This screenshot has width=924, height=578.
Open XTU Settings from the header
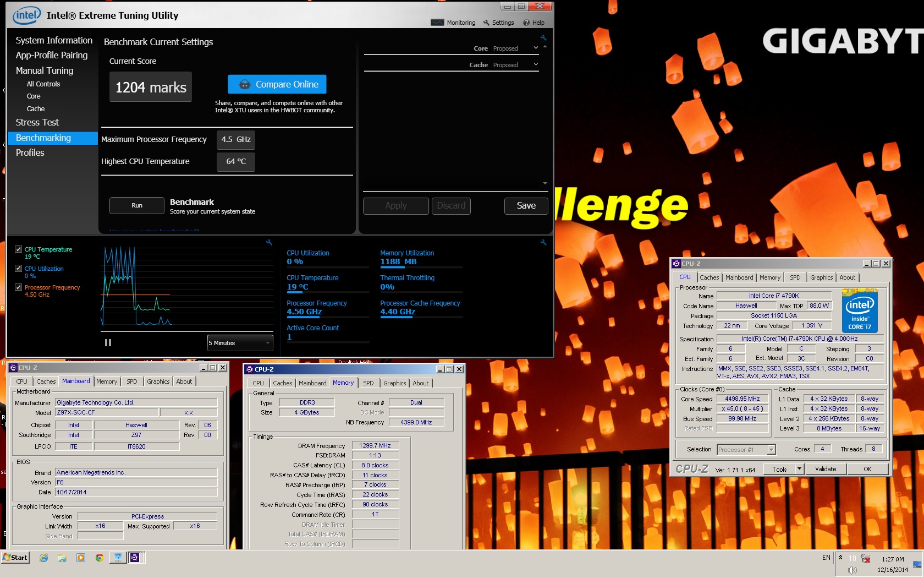498,23
